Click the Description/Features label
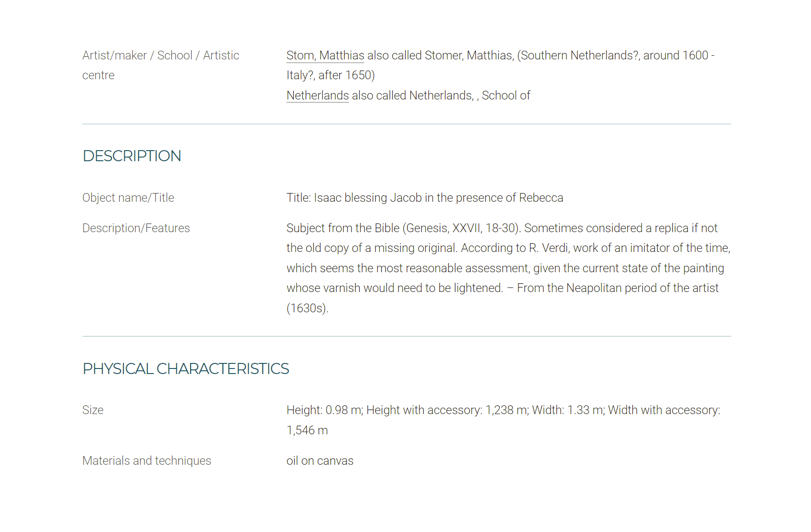The width and height of the screenshot is (811, 532). click(x=136, y=228)
